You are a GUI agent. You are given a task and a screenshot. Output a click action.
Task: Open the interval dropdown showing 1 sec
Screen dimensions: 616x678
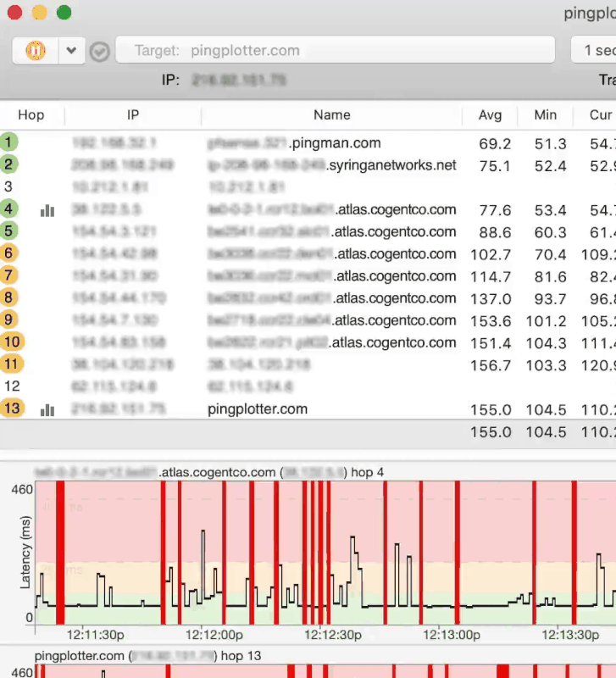pyautogui.click(x=593, y=50)
